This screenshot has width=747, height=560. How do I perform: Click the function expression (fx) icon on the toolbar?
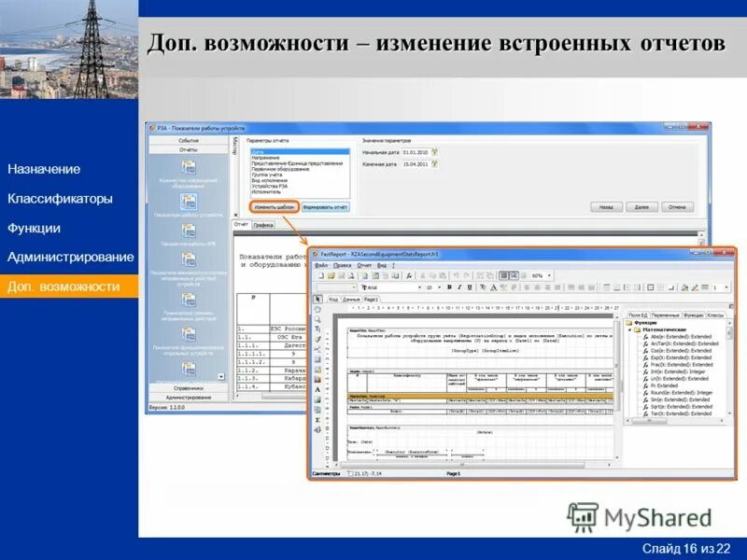click(409, 275)
